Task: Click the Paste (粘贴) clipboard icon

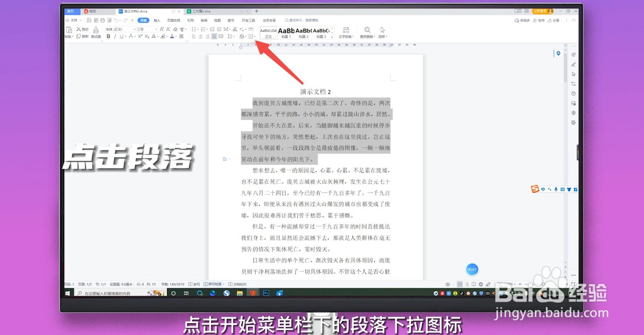Action: [x=69, y=30]
